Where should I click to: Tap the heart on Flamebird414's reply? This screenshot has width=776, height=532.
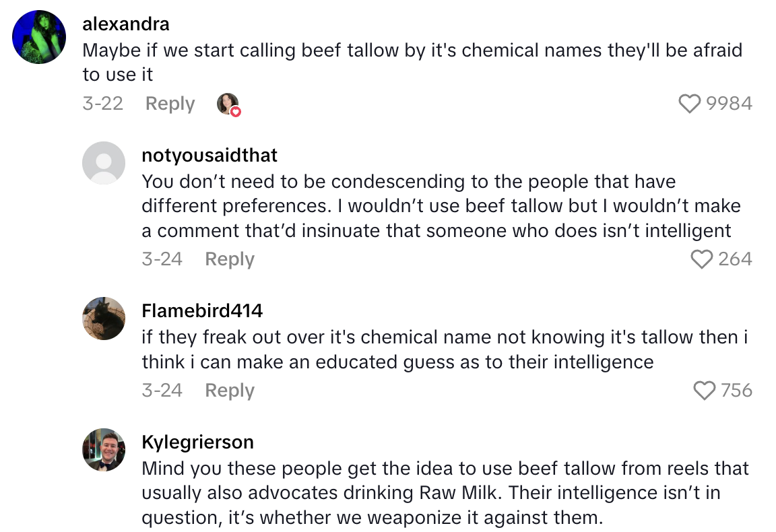pos(704,391)
